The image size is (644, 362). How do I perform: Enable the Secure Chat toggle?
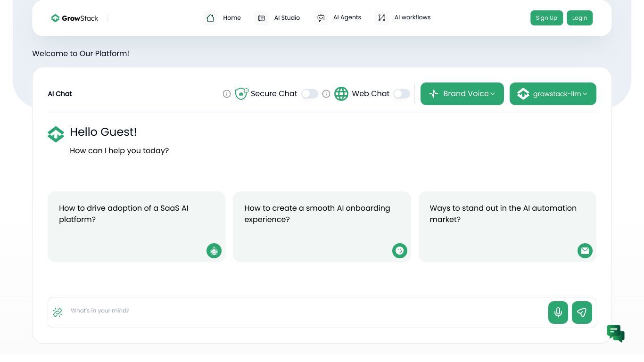pos(310,94)
